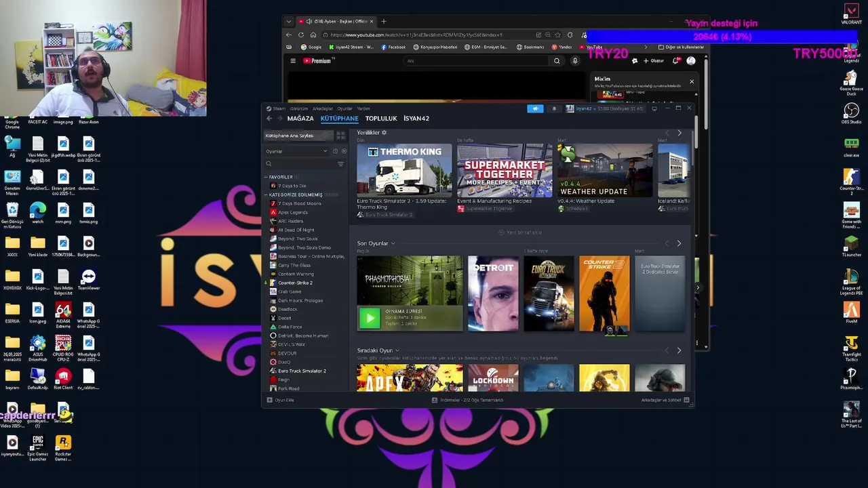Open OBS Studio desktop icon
This screenshot has width=868, height=488.
851,113
